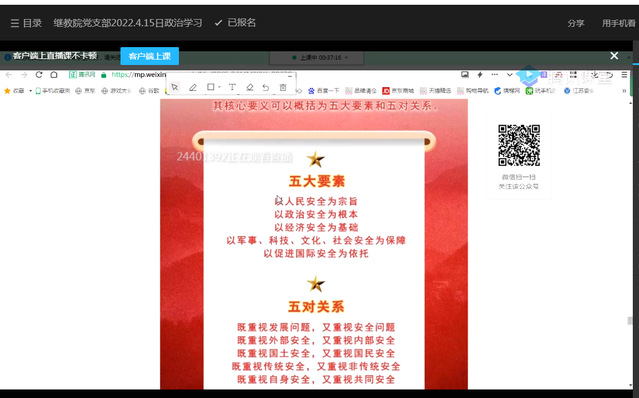Click the browser home icon

[54, 75]
